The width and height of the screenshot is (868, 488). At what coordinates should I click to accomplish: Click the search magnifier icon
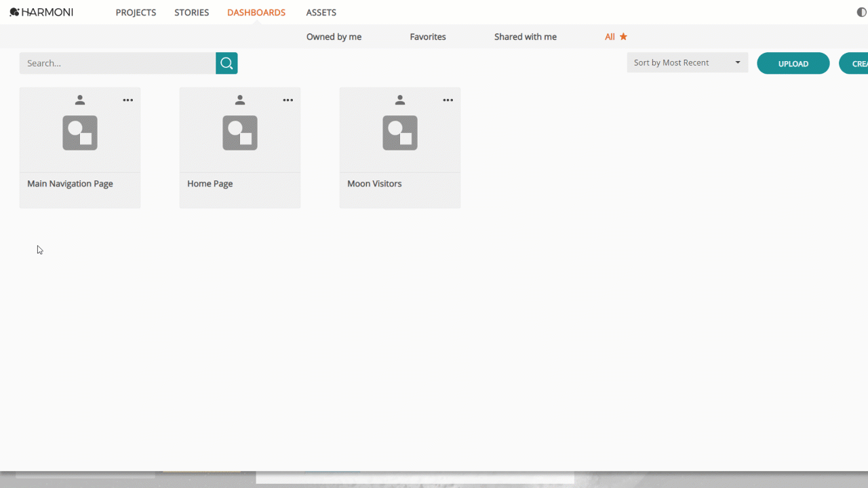tap(226, 62)
